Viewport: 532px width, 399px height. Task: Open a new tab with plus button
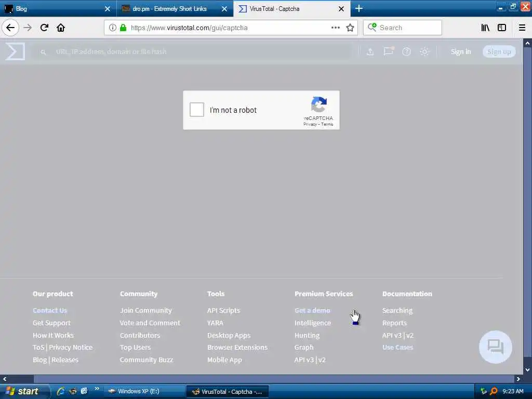[x=359, y=8]
